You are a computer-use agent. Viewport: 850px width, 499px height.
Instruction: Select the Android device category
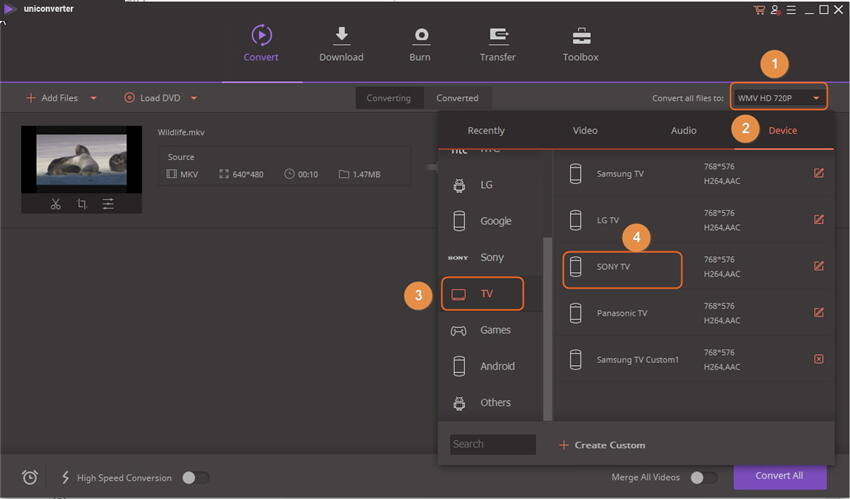point(491,366)
